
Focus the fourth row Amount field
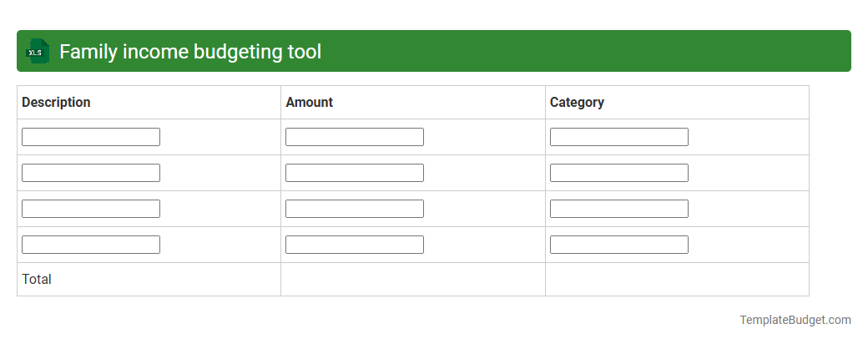[354, 245]
